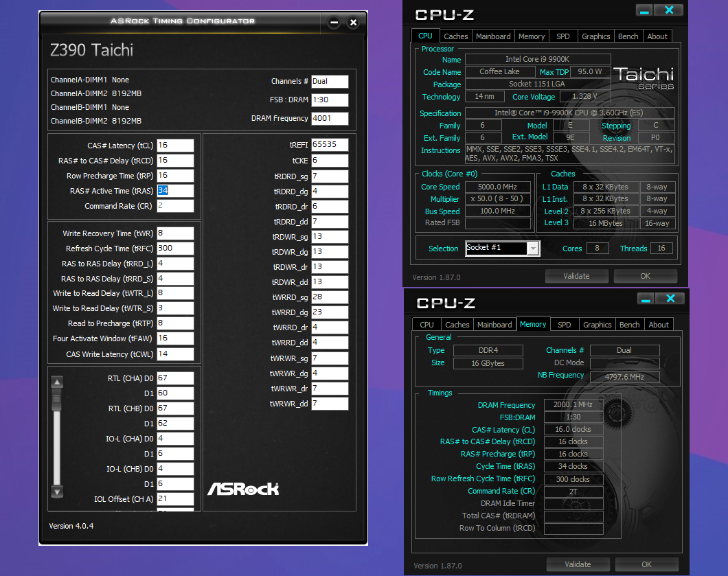Viewport: 728px width, 576px height.
Task: Minimize the upper CPU-Z window
Action: click(x=644, y=11)
